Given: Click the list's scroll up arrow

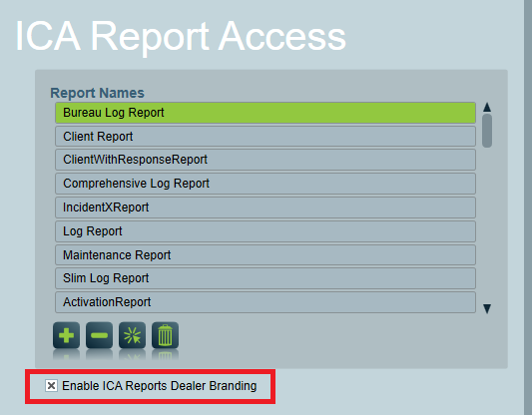Looking at the screenshot, I should 487,107.
